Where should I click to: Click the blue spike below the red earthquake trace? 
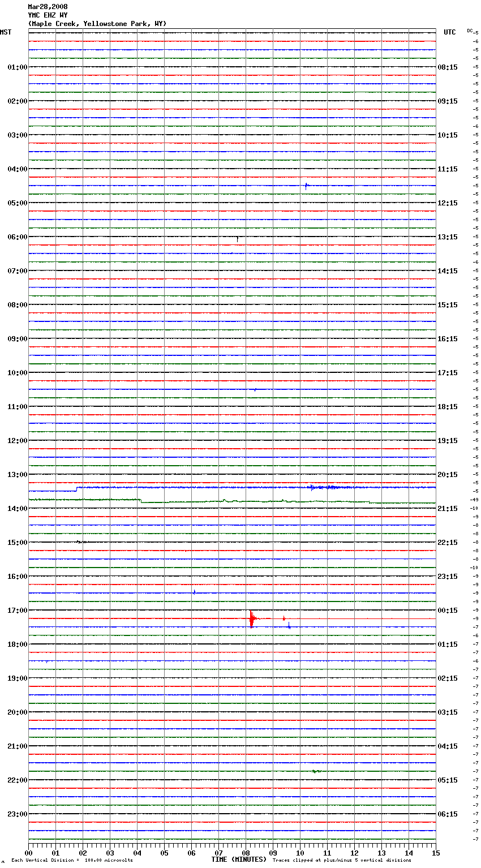pyautogui.click(x=289, y=625)
